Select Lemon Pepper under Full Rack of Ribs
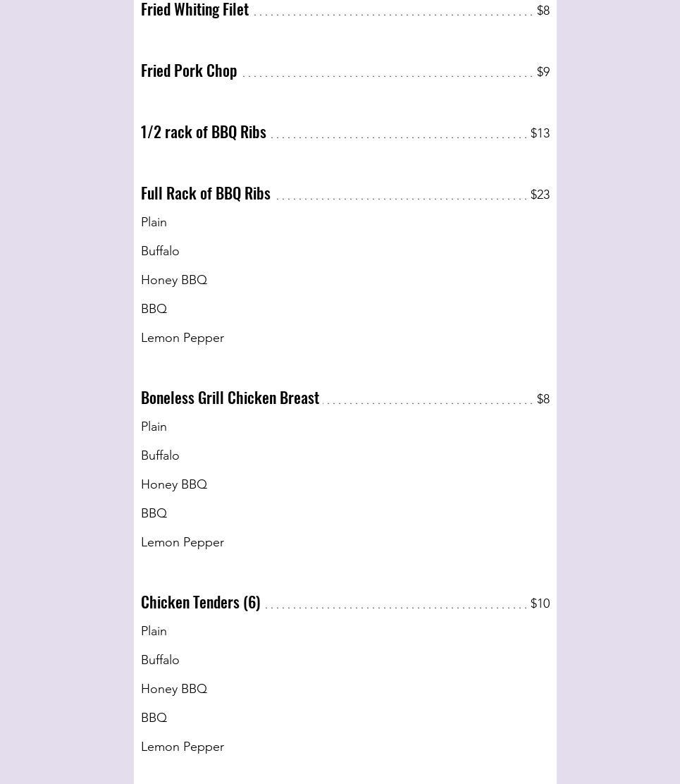This screenshot has height=784, width=680. point(183,338)
